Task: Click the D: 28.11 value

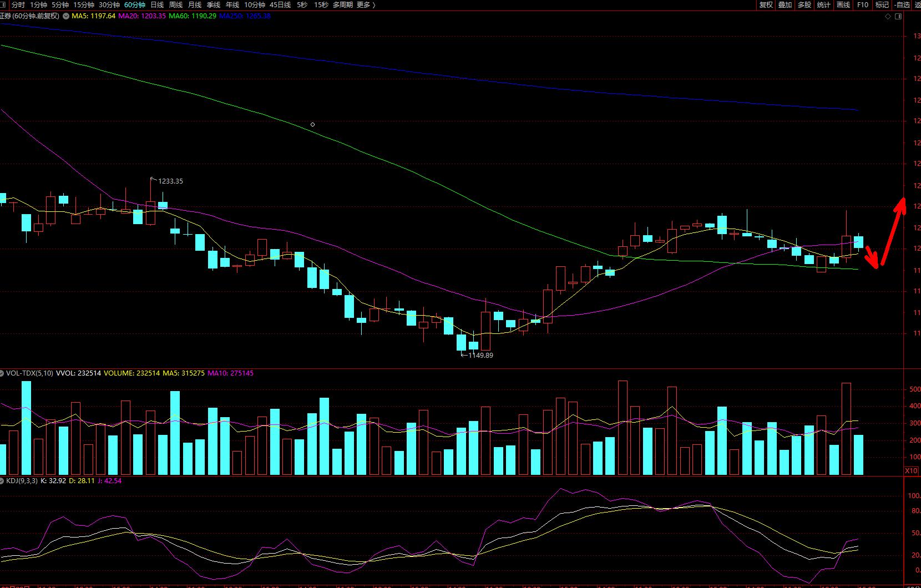Action: [82, 481]
